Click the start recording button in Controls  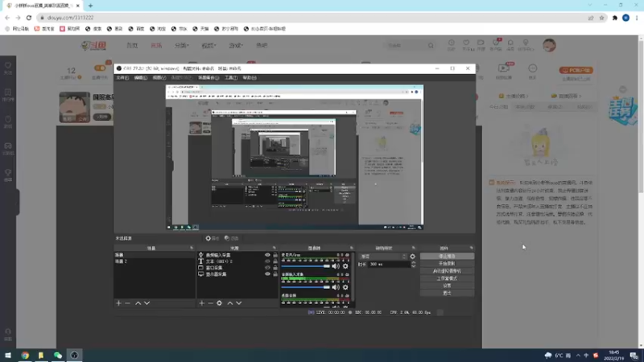click(x=447, y=264)
